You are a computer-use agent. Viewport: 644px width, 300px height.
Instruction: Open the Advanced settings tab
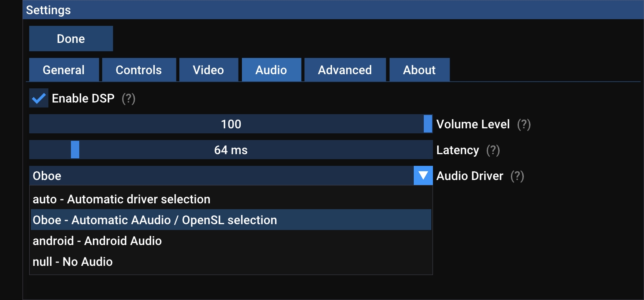click(345, 70)
